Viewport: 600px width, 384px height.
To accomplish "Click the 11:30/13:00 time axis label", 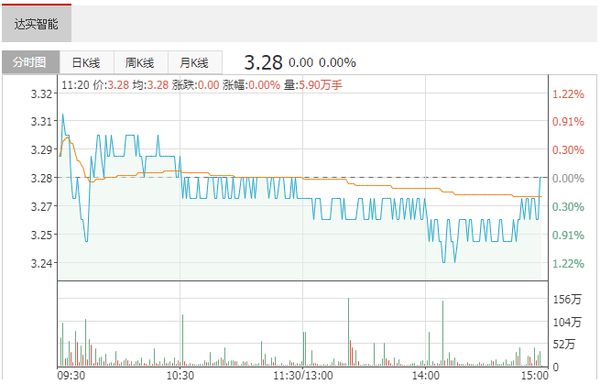I will coord(303,376).
